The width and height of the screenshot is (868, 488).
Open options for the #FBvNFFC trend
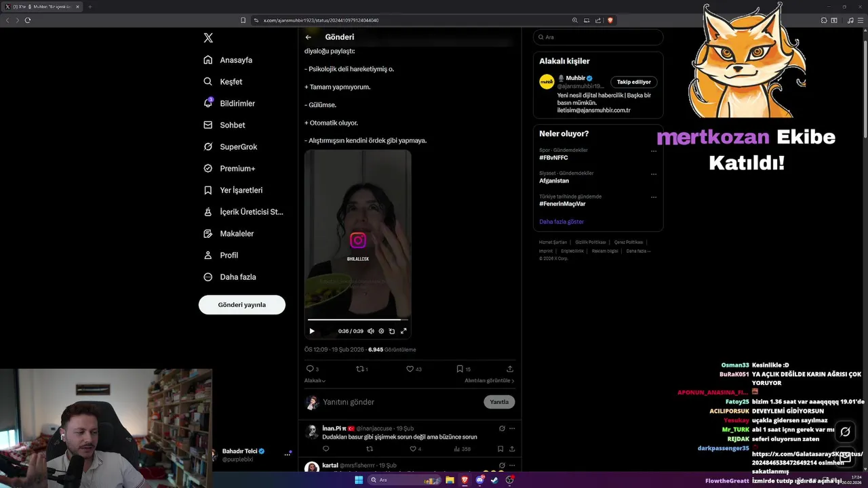654,151
